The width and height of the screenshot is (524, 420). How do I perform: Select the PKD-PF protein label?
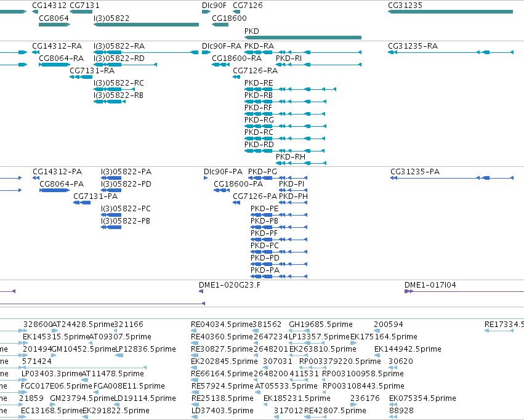coord(264,233)
